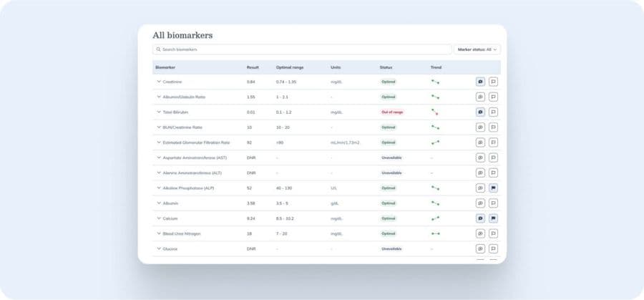This screenshot has height=300, width=644.
Task: Click the Result column header
Action: coord(253,67)
